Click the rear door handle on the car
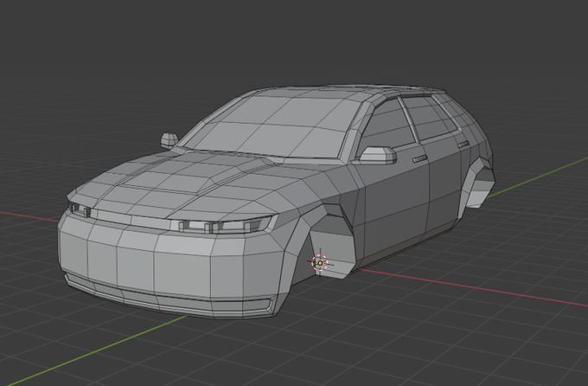This screenshot has height=386, width=588. click(x=463, y=144)
